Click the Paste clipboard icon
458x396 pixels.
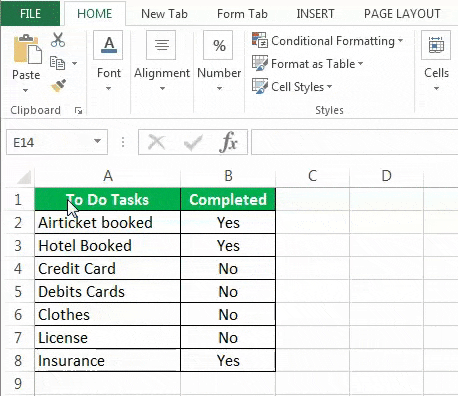click(27, 50)
